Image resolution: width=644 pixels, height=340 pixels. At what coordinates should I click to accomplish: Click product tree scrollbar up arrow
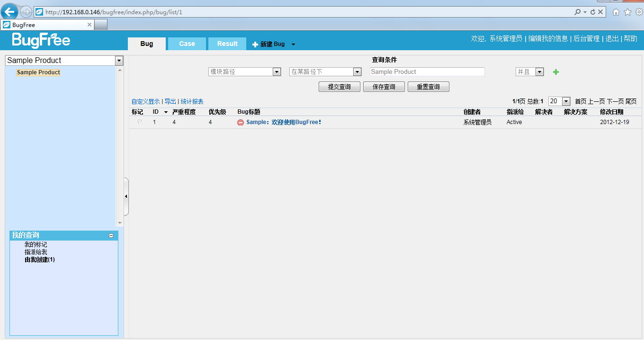[x=120, y=70]
